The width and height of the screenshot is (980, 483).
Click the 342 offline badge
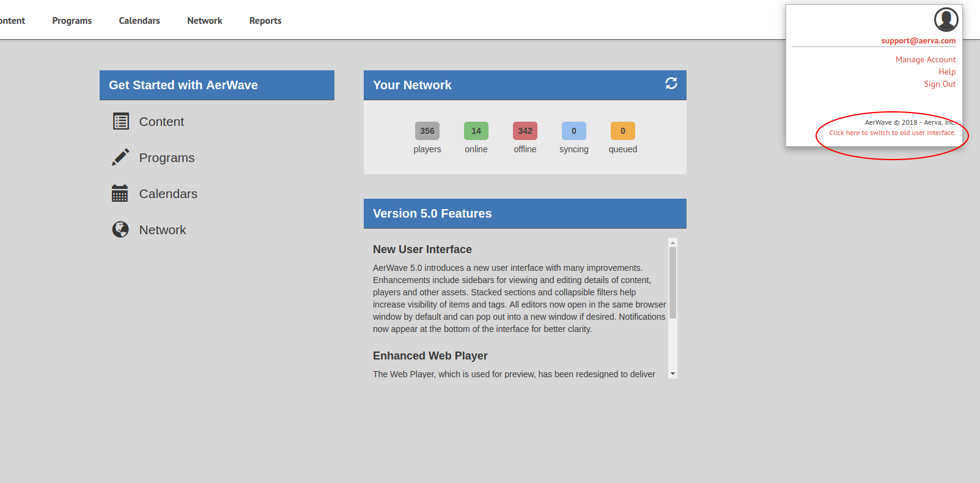tap(525, 131)
